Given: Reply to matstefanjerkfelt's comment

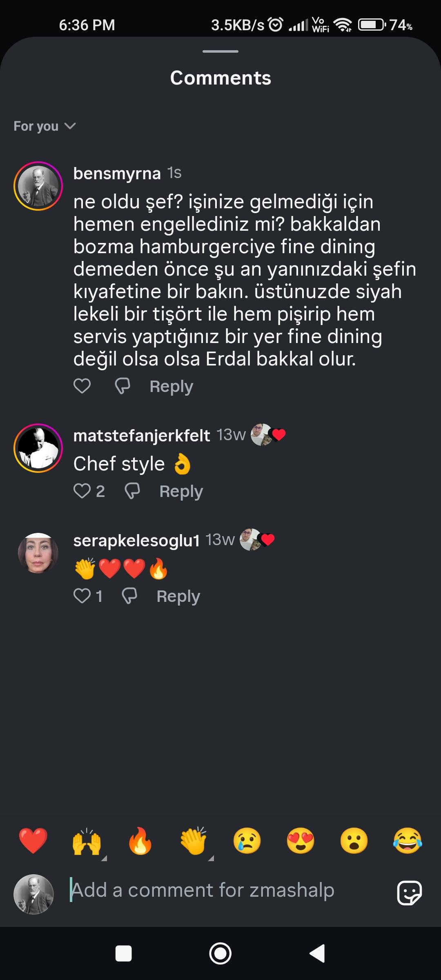Looking at the screenshot, I should tap(181, 491).
